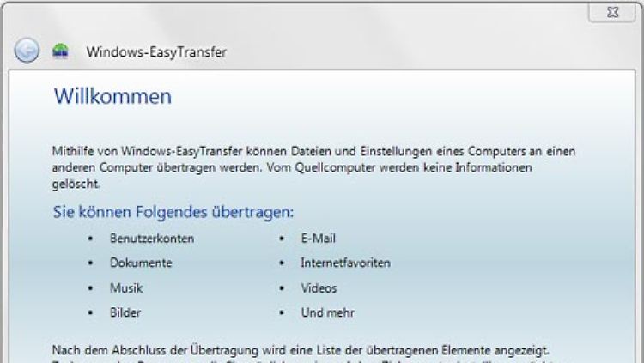The height and width of the screenshot is (363, 644).
Task: Click the 'Und mehr' list item
Action: (327, 312)
